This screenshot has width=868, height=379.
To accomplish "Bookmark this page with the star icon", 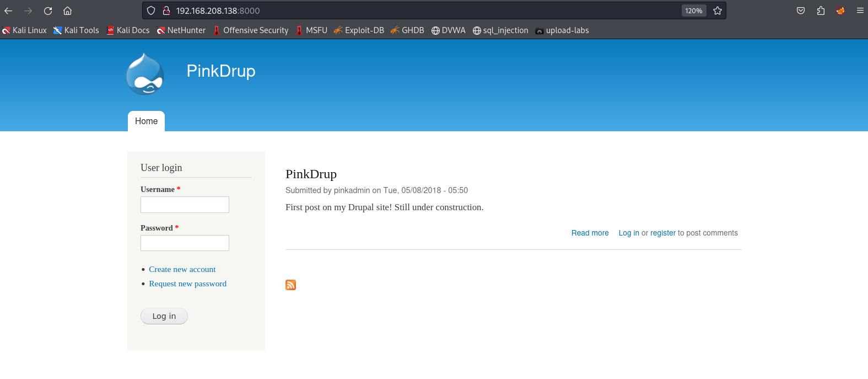I will 717,10.
